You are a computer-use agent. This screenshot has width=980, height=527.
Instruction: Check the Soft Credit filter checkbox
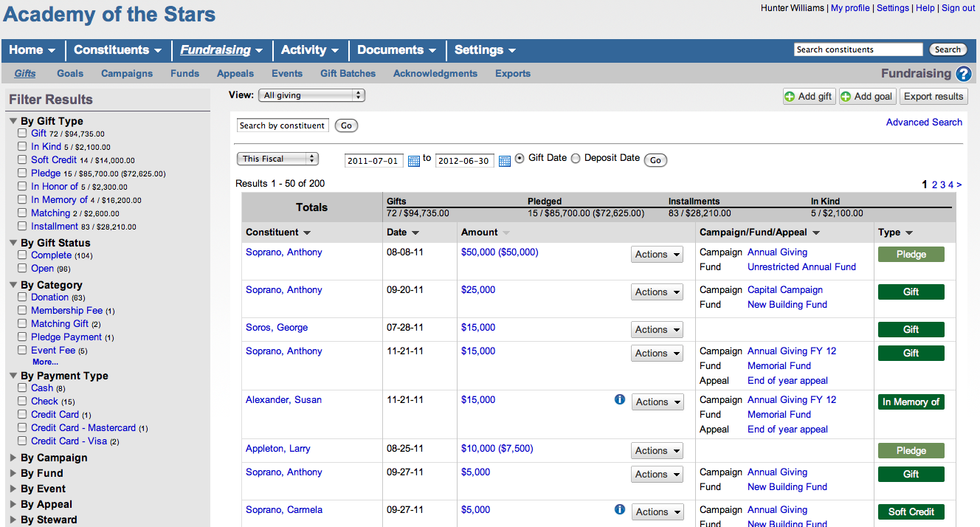(x=22, y=160)
